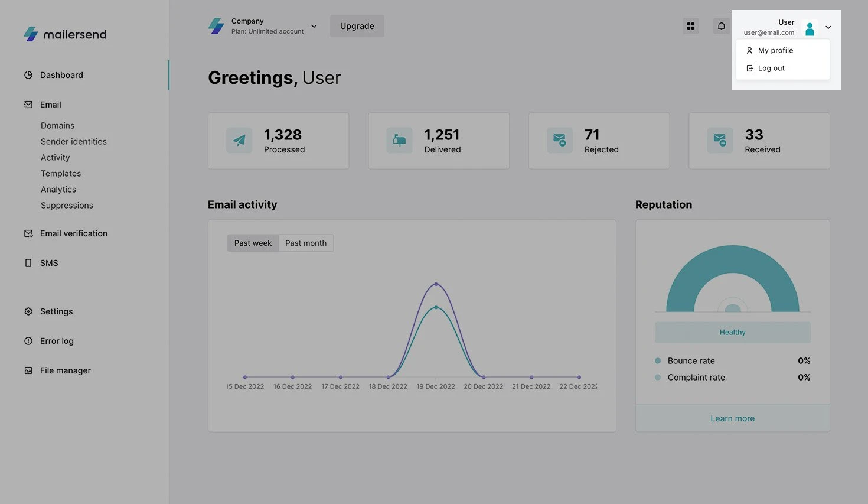Choose Log out from user menu
This screenshot has width=868, height=504.
point(771,68)
